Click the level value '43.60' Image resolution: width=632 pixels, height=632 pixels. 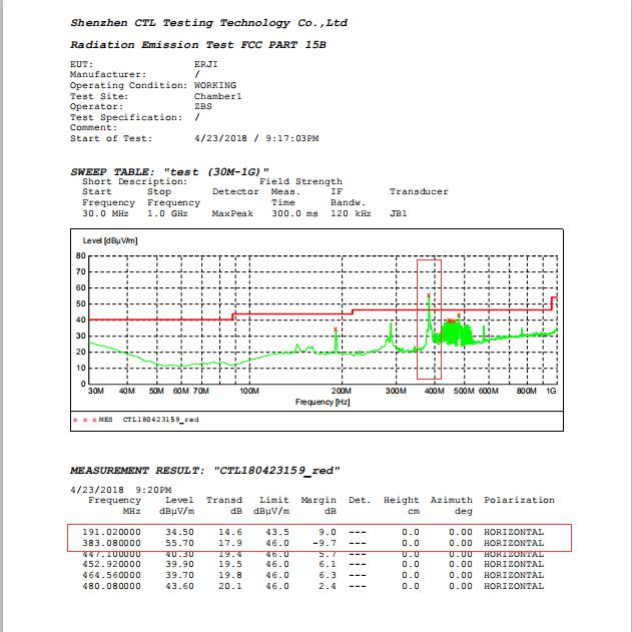pyautogui.click(x=179, y=586)
